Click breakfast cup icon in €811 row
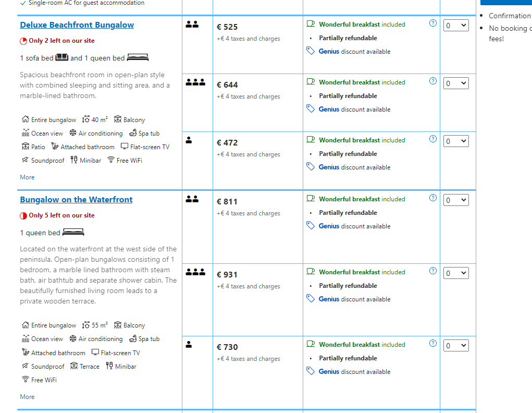This screenshot has height=413, width=532. pos(311,198)
